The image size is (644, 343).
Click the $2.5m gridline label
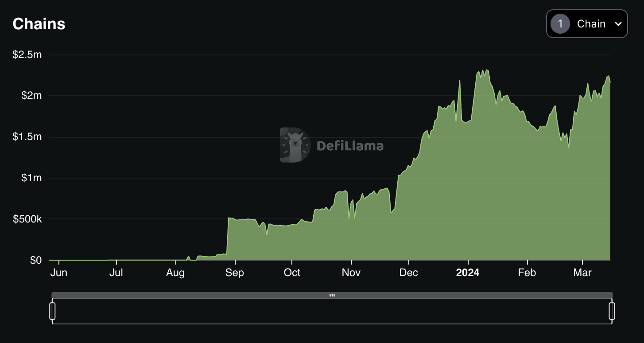[27, 55]
